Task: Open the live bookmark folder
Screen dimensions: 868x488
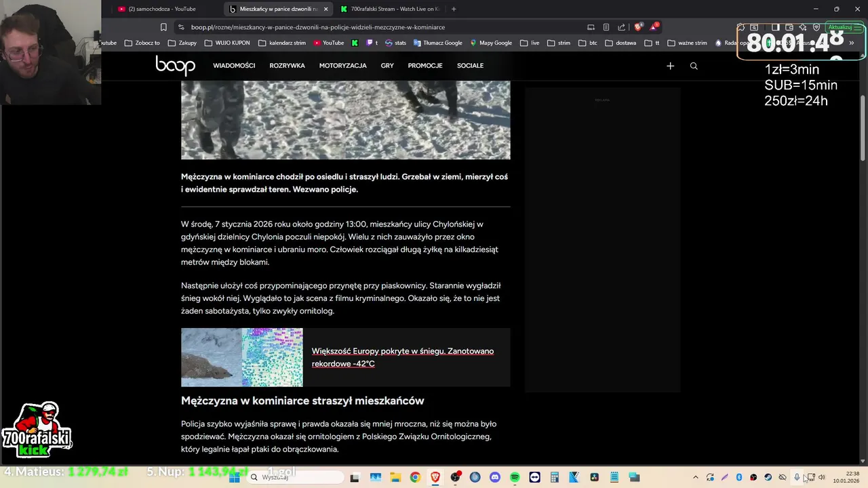Action: click(530, 43)
